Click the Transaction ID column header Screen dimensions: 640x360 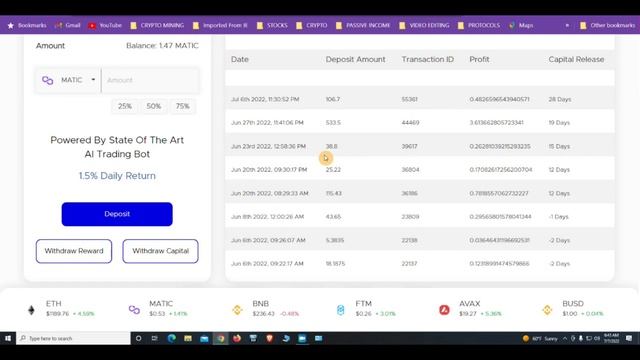[427, 59]
